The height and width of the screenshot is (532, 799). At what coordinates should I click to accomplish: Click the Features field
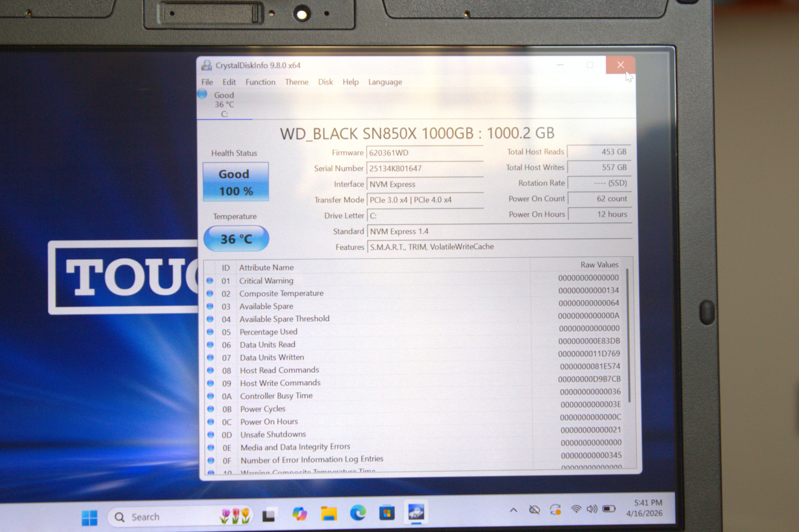point(499,247)
